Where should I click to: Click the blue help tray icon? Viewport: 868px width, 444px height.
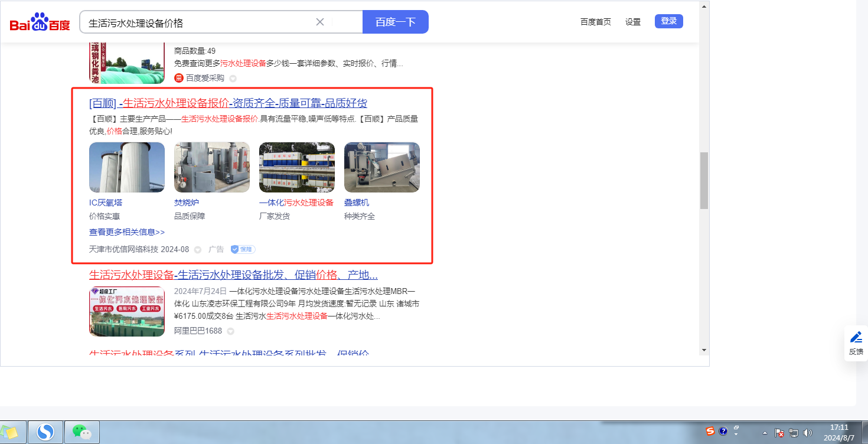(x=723, y=431)
